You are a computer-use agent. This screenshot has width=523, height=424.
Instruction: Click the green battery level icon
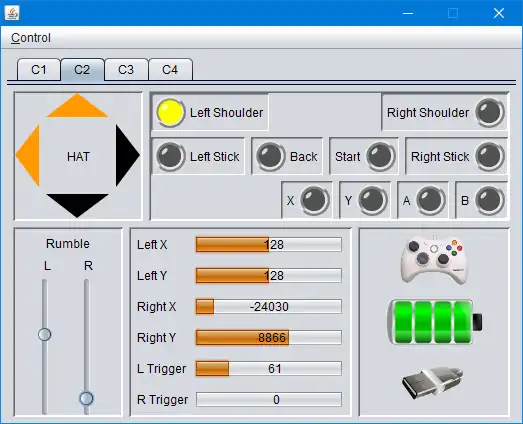[x=435, y=322]
